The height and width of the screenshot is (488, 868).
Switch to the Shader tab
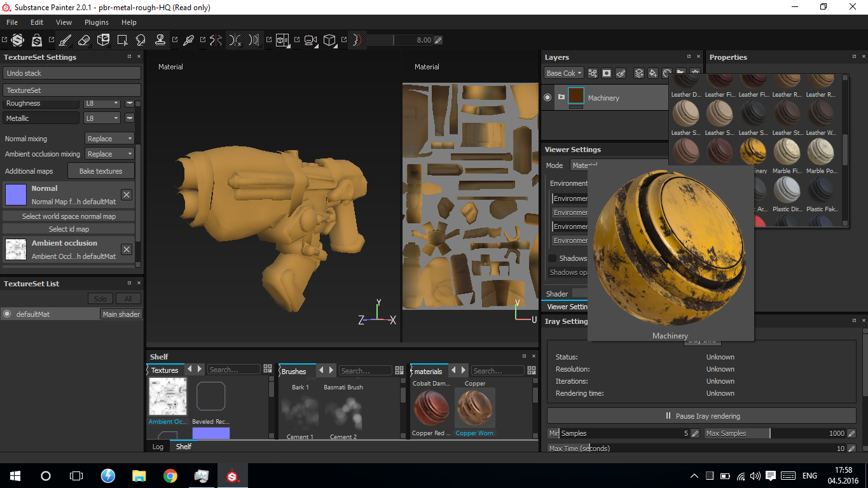[x=557, y=293]
